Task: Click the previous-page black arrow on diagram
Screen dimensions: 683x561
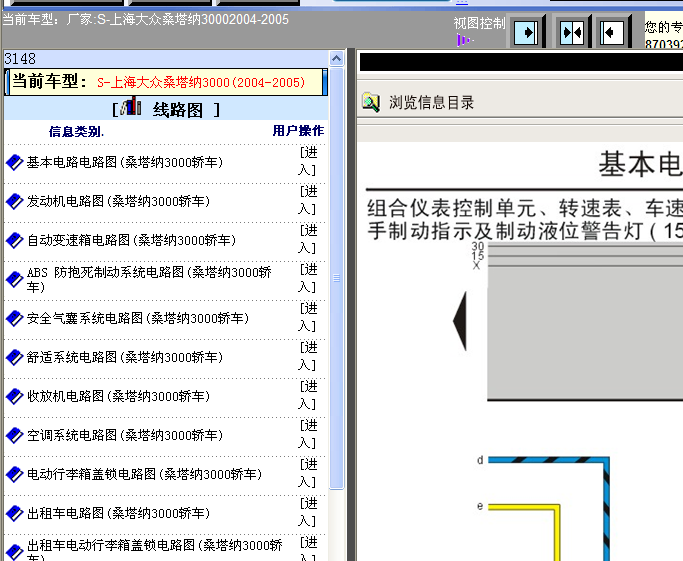Action: [460, 321]
